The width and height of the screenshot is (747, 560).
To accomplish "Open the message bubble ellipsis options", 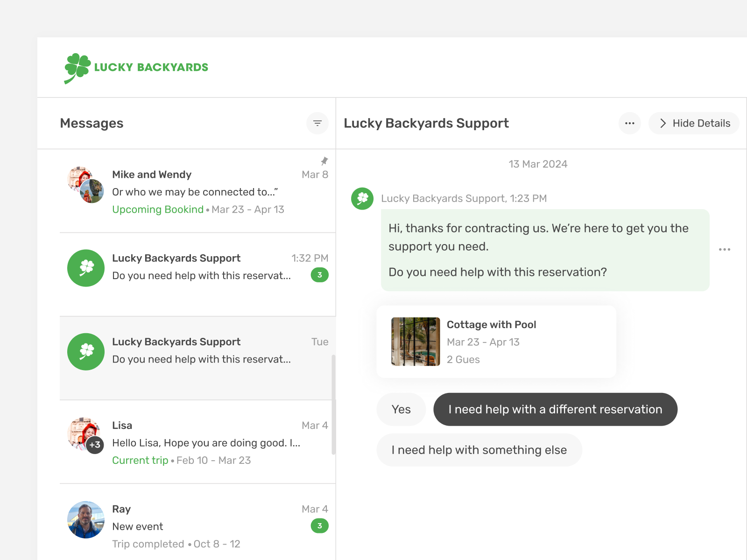I will click(x=725, y=249).
